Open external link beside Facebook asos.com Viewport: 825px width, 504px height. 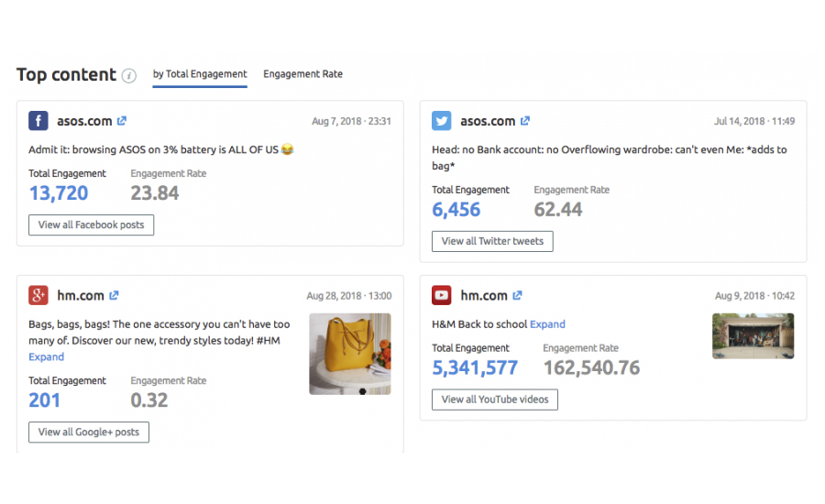[x=122, y=121]
